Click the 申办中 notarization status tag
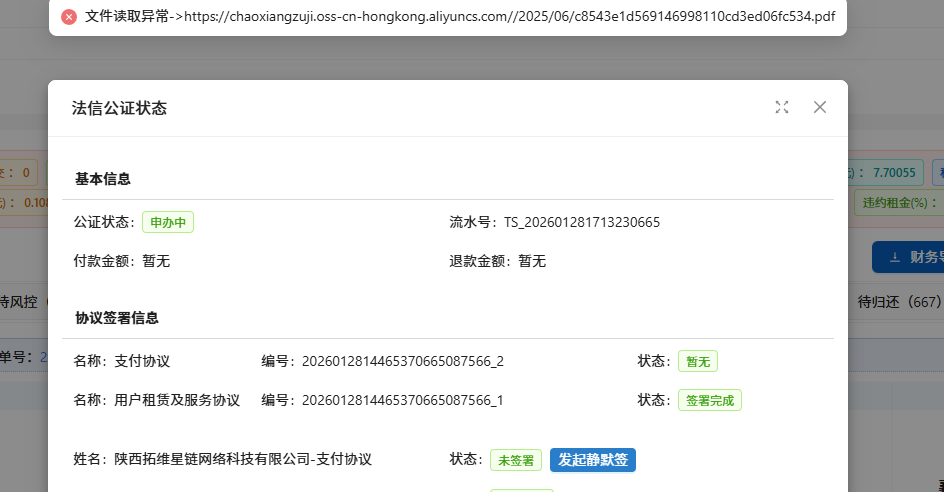The image size is (944, 492). pos(167,222)
